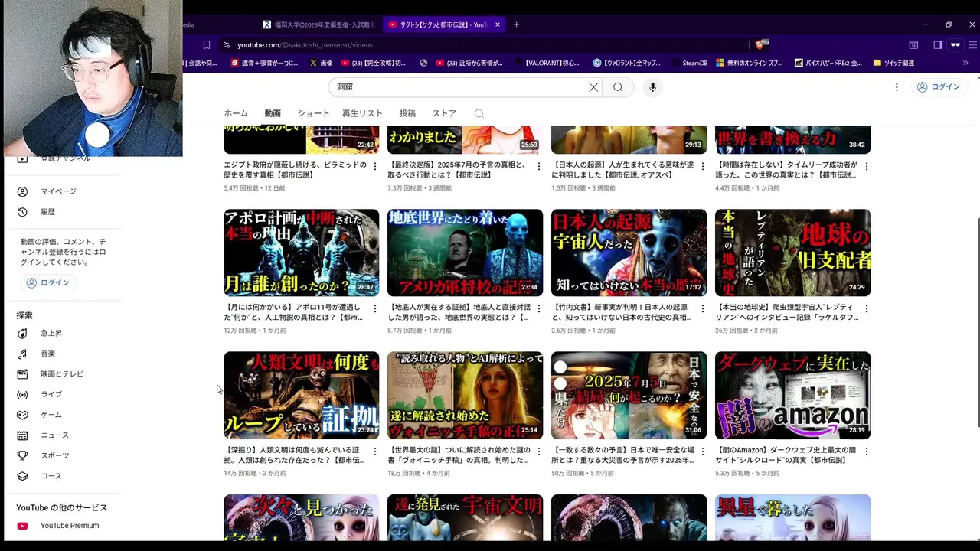This screenshot has height=551, width=980.
Task: Open the ツイッチ関連 bookmarks folder
Action: [x=893, y=63]
